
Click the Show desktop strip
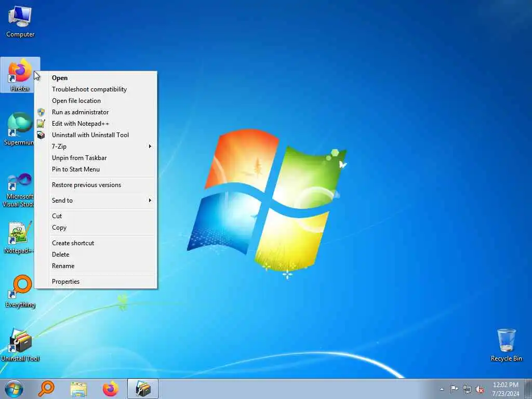[528, 389]
